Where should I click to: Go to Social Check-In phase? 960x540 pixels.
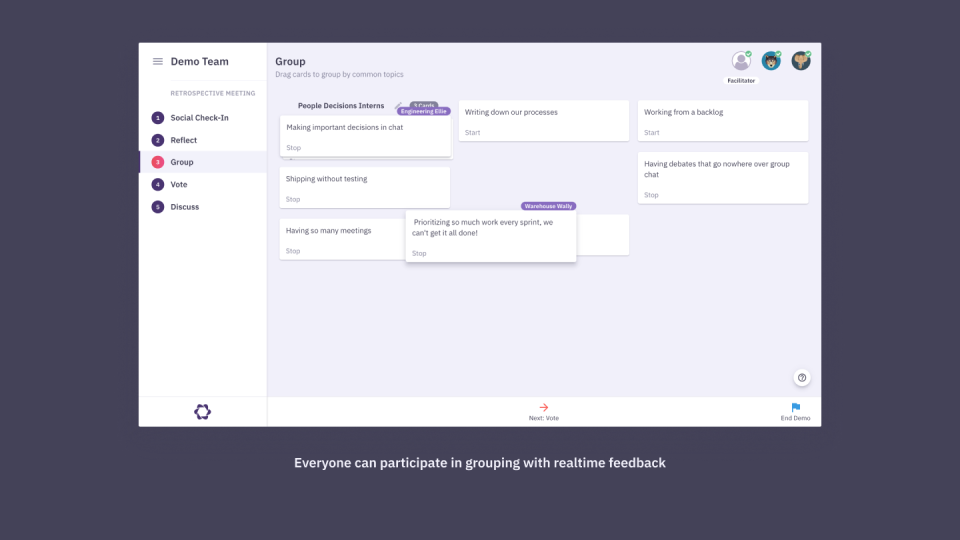pyautogui.click(x=199, y=118)
